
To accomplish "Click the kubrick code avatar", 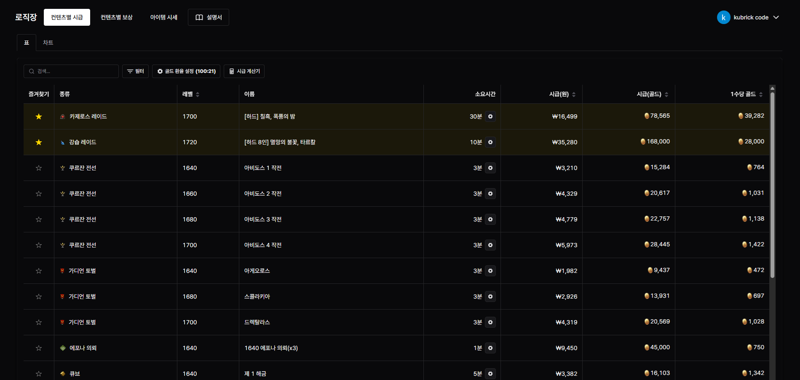I will pyautogui.click(x=723, y=17).
